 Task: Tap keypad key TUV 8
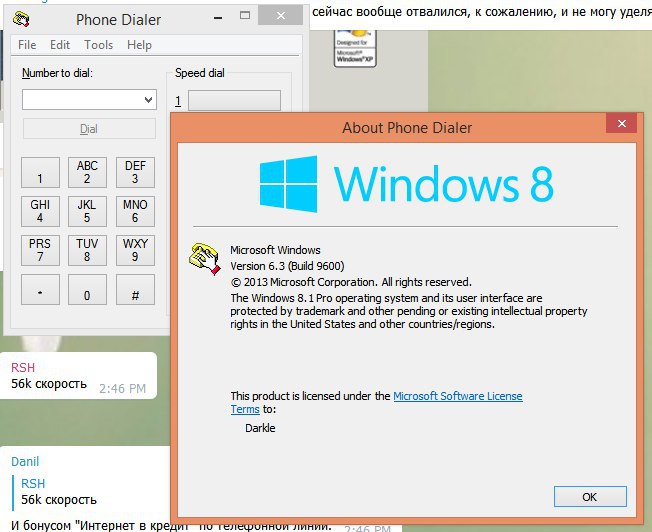(87, 250)
